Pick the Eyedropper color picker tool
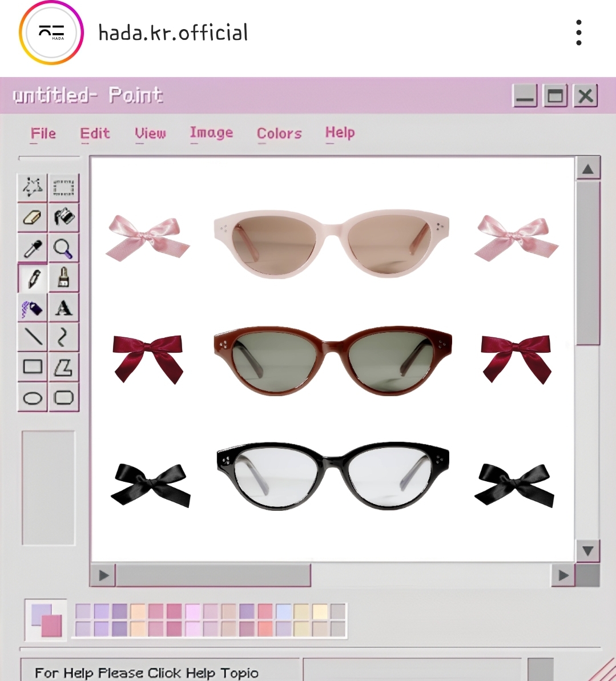Viewport: 616px width, 681px height. click(x=33, y=248)
